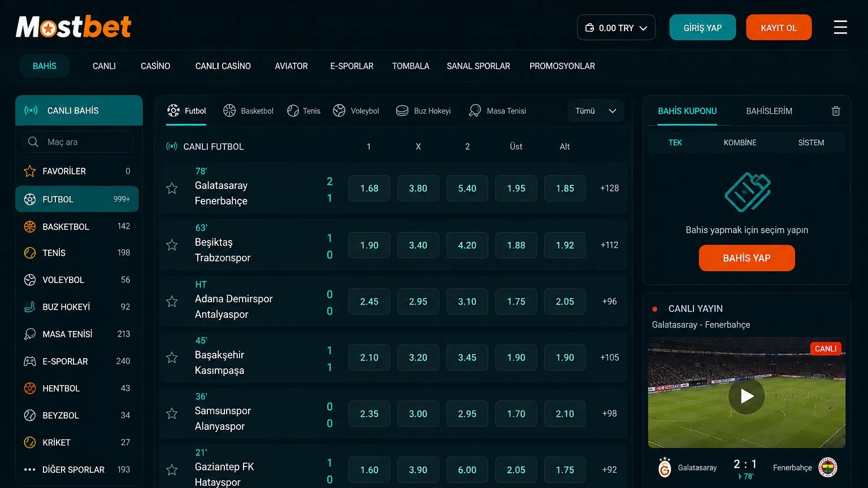
Task: Favorite the Adana Demirspor - Antalyaspor match
Action: click(172, 301)
